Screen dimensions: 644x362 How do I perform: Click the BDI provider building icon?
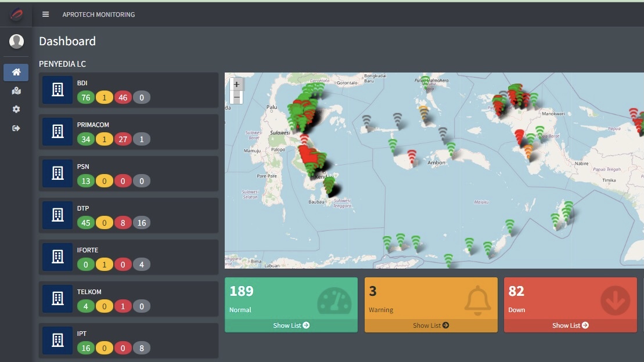(x=57, y=90)
